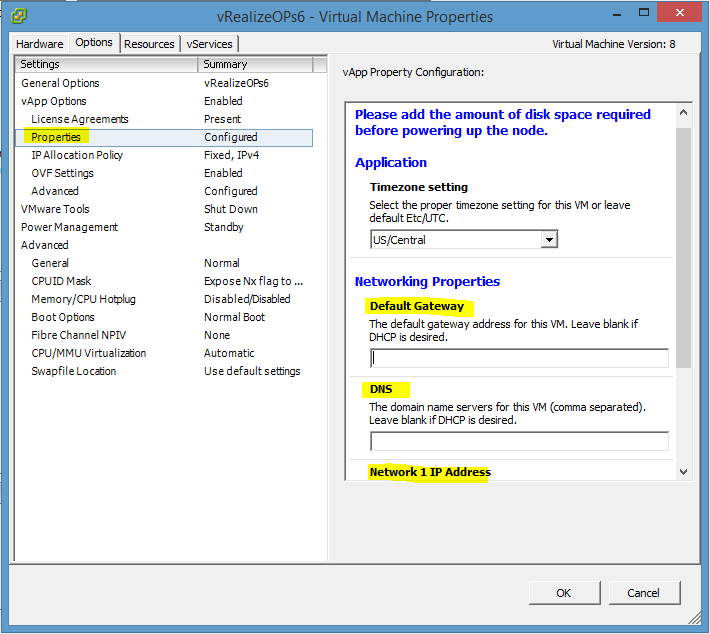Select General Options setting row

(164, 83)
